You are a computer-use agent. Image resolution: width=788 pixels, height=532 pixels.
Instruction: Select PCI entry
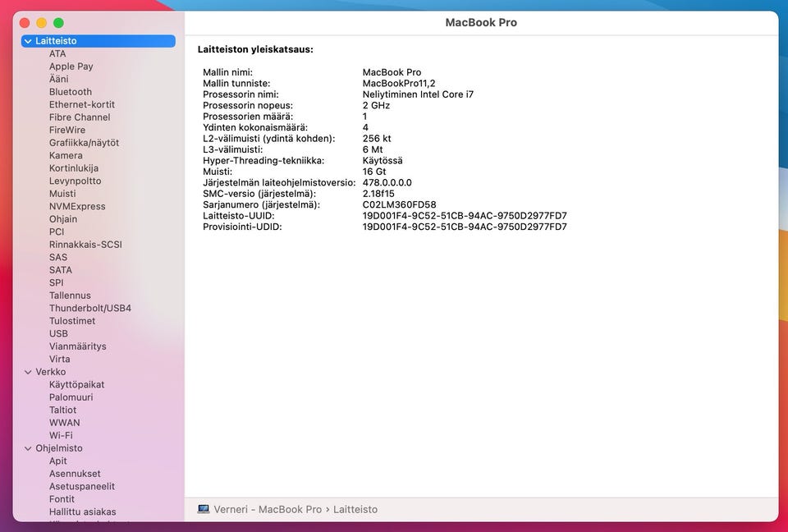click(x=57, y=232)
